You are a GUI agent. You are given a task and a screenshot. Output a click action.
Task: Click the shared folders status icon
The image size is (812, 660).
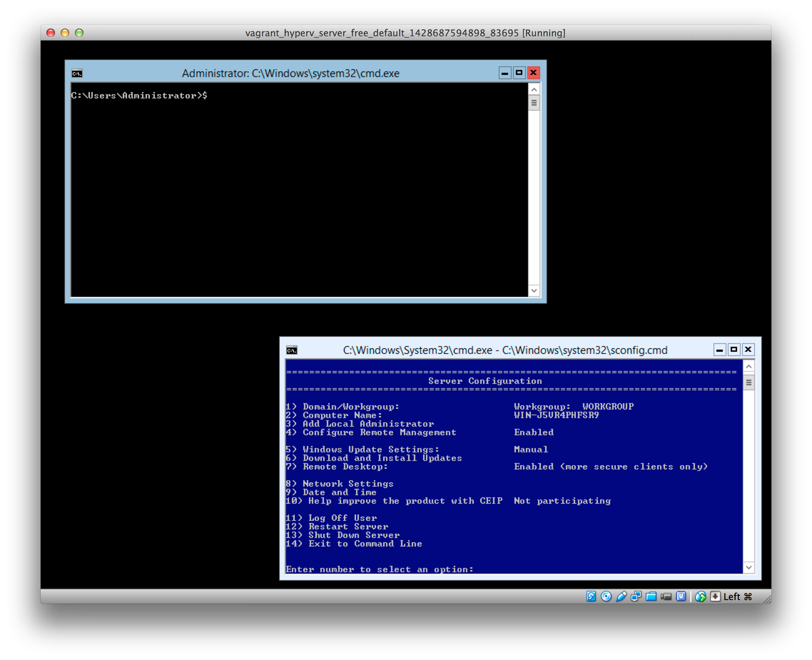pos(651,596)
